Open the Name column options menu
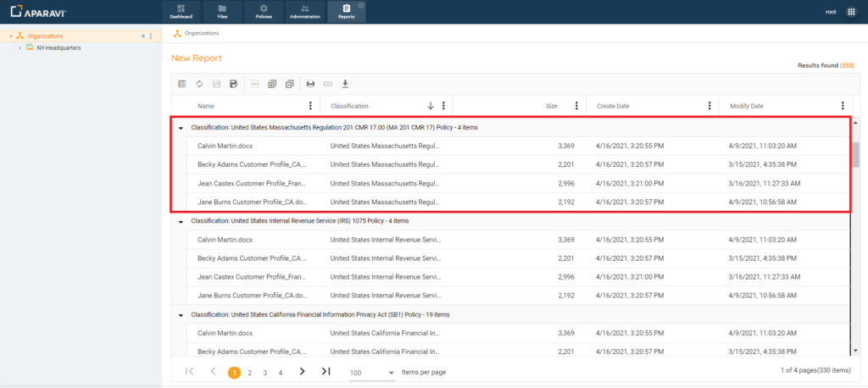 coord(310,106)
